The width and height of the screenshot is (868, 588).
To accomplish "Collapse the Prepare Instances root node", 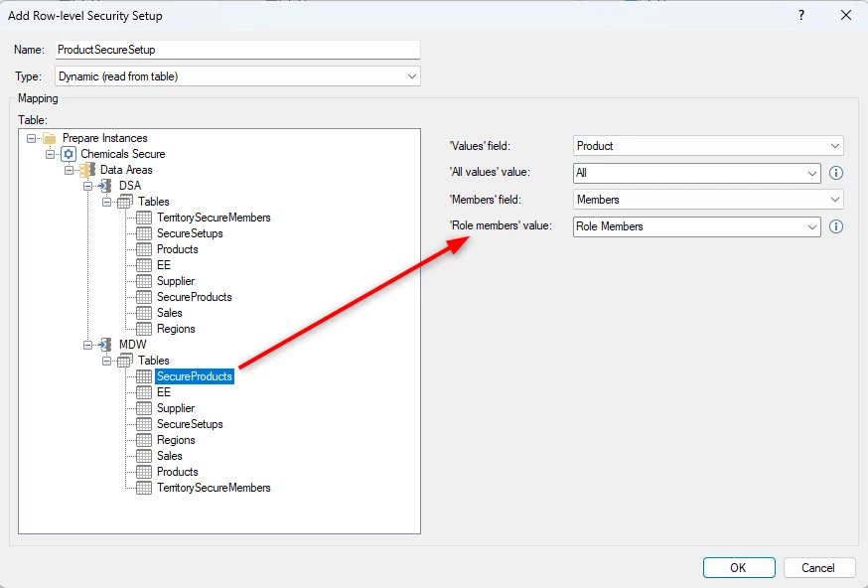I will (31, 138).
